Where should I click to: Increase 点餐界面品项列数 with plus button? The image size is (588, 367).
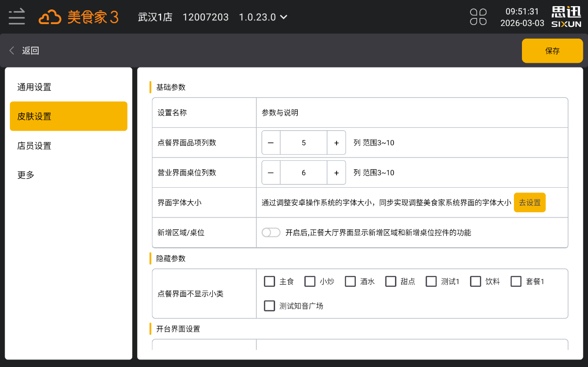pos(336,143)
